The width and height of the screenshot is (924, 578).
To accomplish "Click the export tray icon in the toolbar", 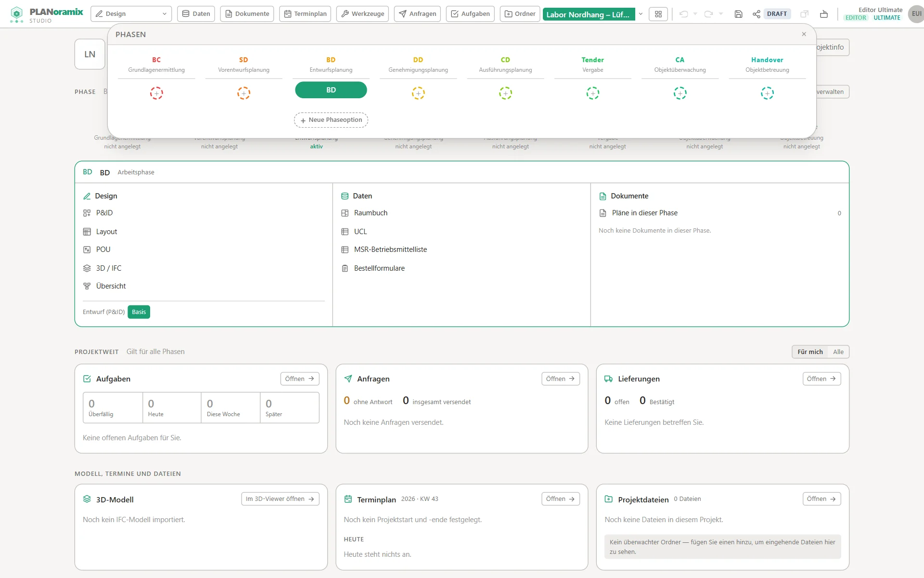I will coord(824,14).
